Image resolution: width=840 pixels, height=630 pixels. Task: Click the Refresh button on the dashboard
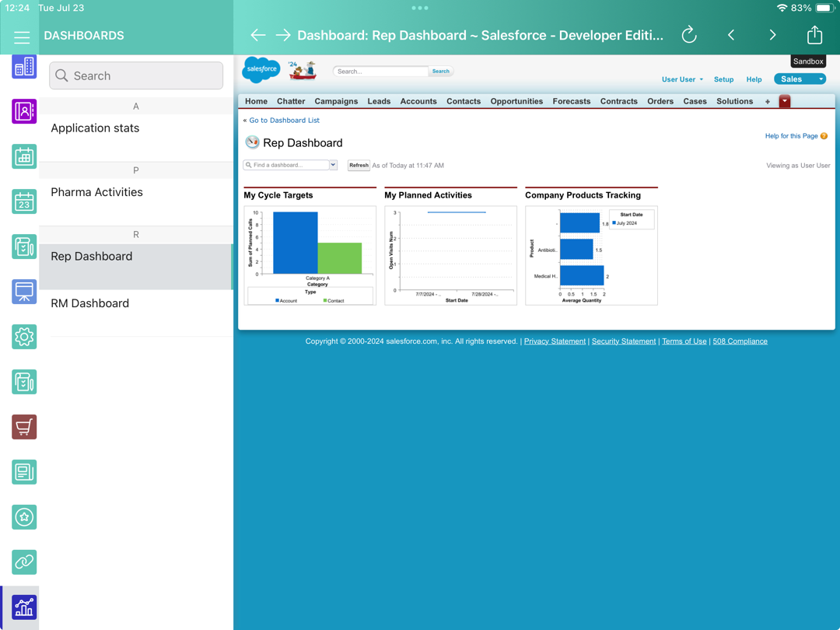point(358,165)
